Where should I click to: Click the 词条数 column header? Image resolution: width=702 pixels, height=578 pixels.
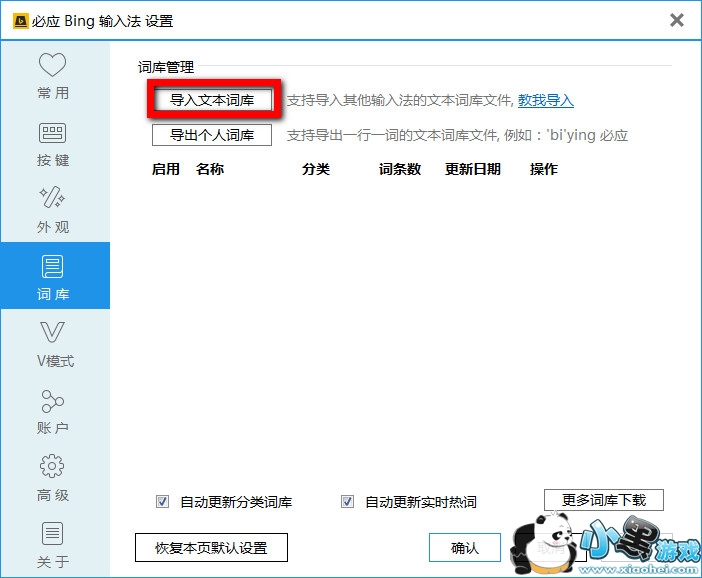tap(400, 169)
